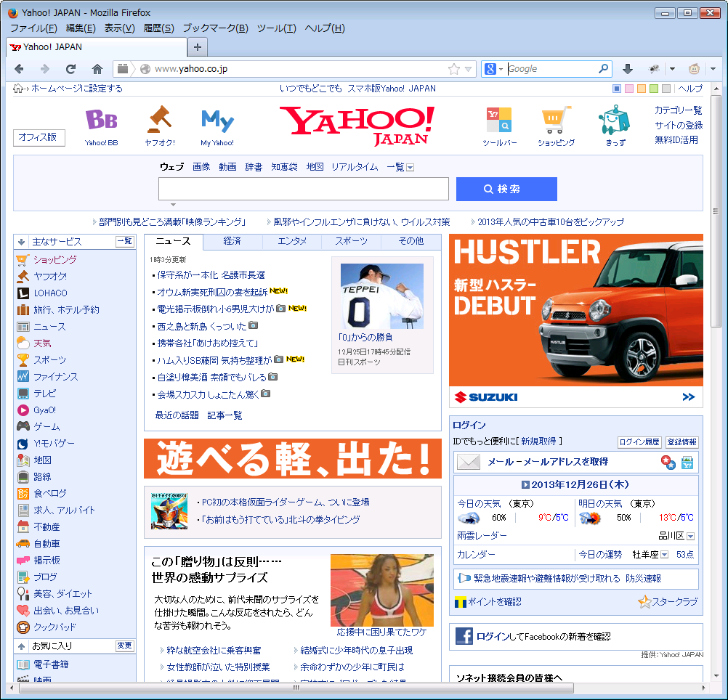Screen dimensions: 728x700
Task: Open the My Yahoo! icon
Action: click(217, 121)
